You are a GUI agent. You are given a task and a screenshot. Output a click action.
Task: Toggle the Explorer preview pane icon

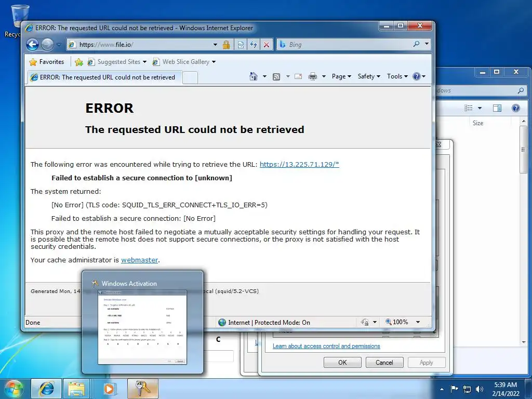[x=497, y=108]
